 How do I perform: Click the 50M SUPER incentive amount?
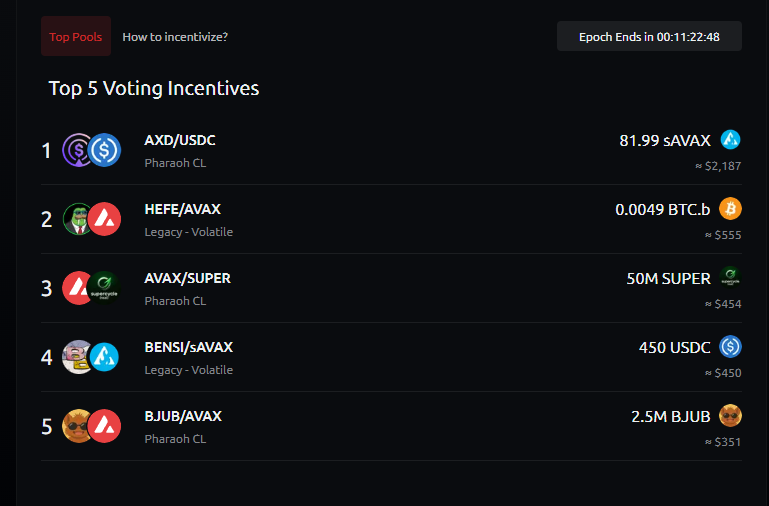pos(668,279)
